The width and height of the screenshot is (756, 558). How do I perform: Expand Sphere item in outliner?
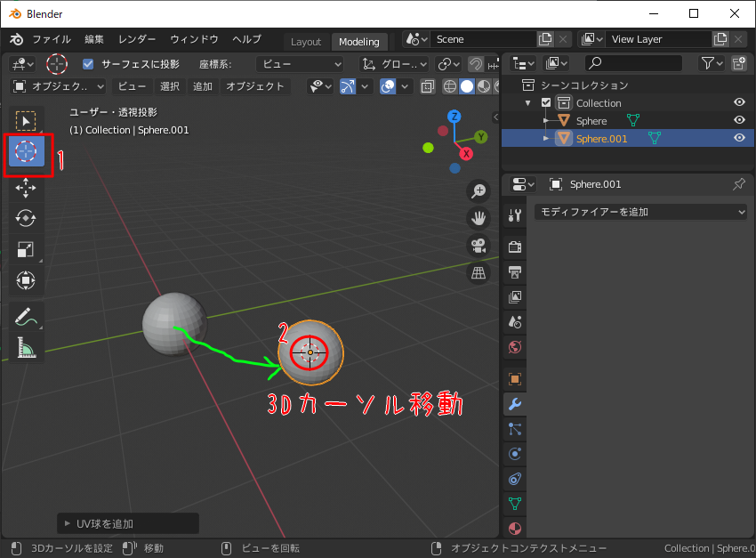546,120
